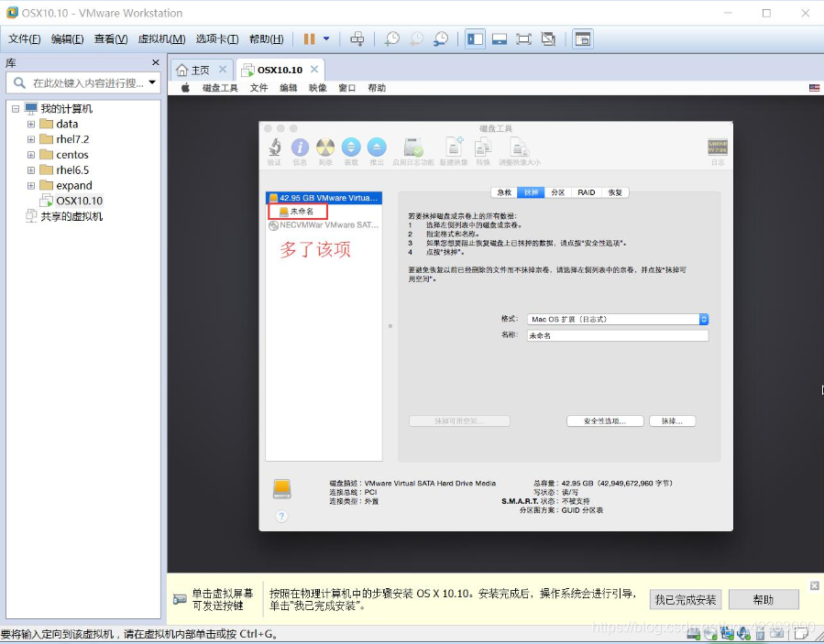824x644 pixels.
Task: Open the 格式 format dropdown
Action: point(618,319)
